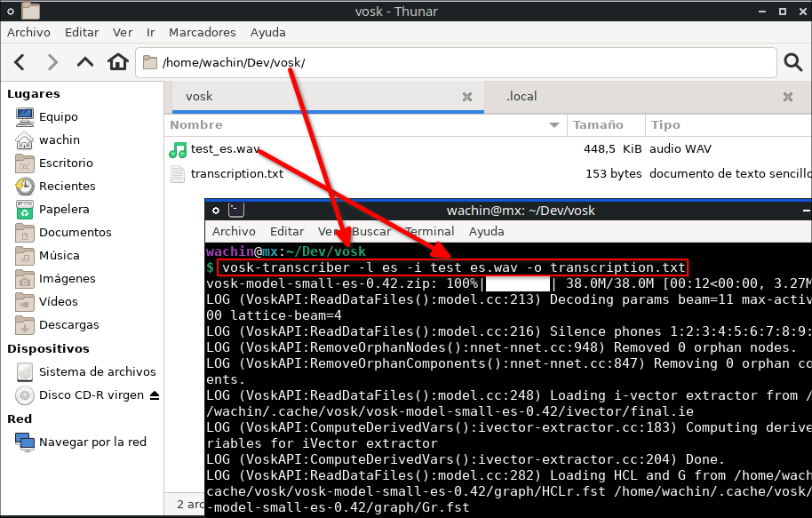
Task: Click the terminal title bar wachin@mx: ~/Dev/vosk
Action: (521, 211)
